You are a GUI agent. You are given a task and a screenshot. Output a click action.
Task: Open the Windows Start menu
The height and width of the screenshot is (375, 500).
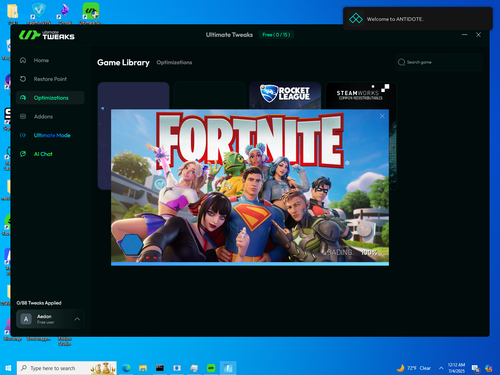8,368
